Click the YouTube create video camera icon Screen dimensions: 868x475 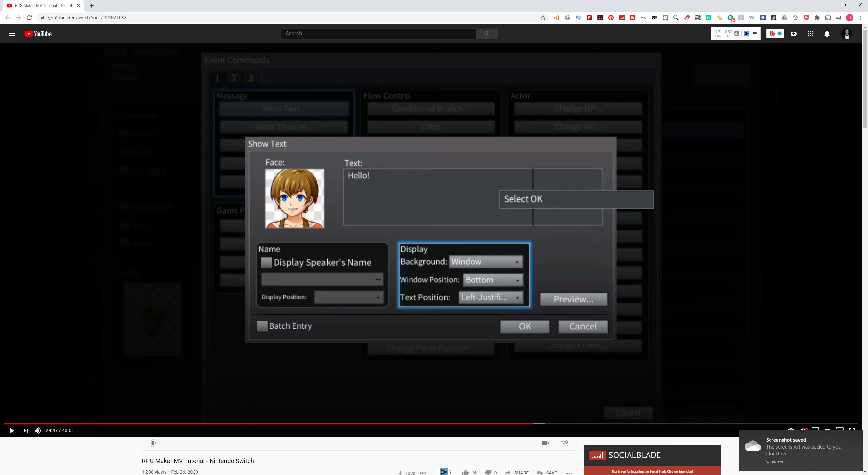coord(794,34)
